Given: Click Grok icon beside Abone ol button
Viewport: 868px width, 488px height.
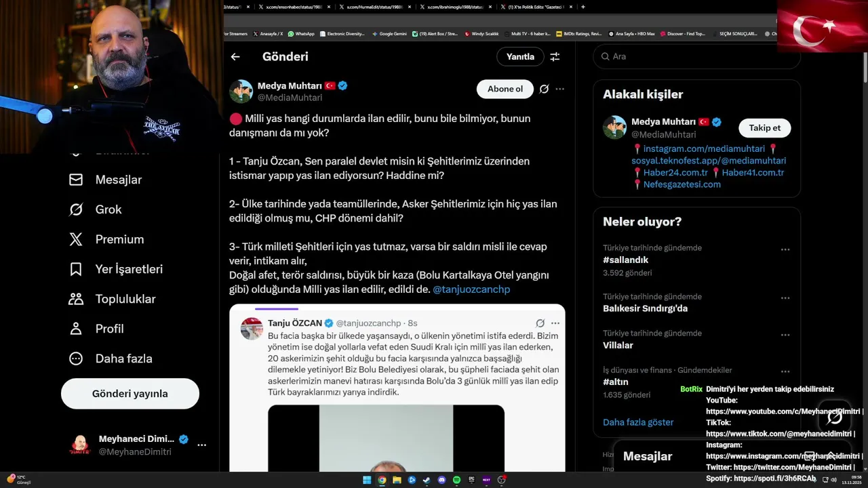Looking at the screenshot, I should point(544,89).
